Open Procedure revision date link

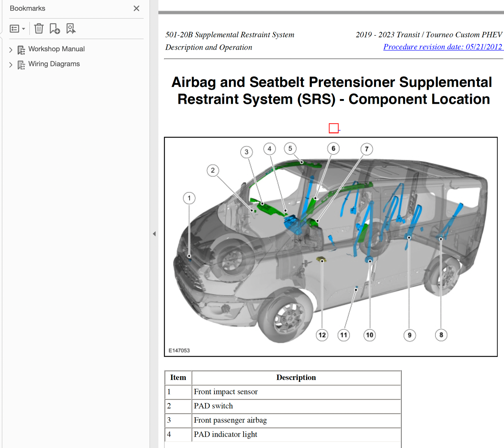[x=442, y=47]
